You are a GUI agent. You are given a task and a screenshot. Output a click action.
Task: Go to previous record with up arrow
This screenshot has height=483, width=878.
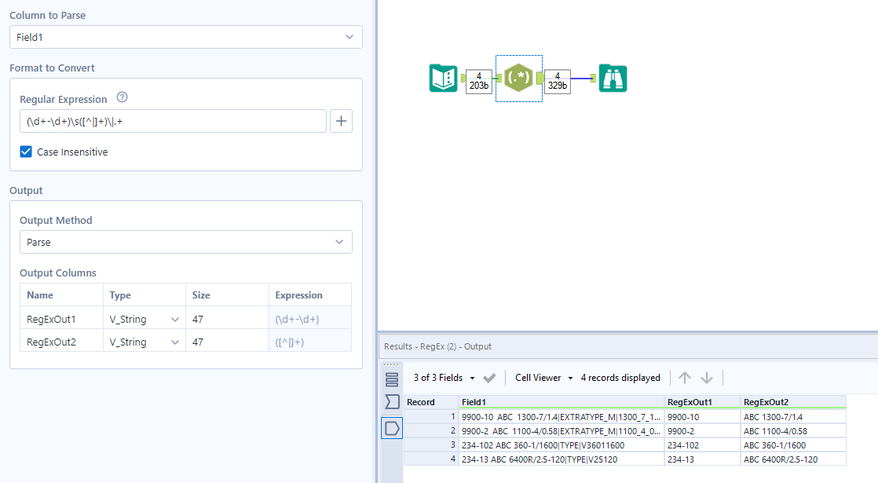click(684, 378)
